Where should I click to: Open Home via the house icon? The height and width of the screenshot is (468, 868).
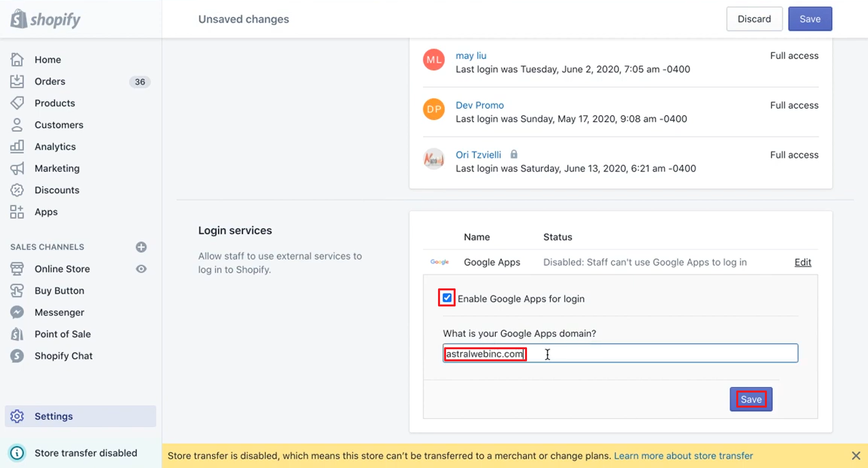pos(17,59)
